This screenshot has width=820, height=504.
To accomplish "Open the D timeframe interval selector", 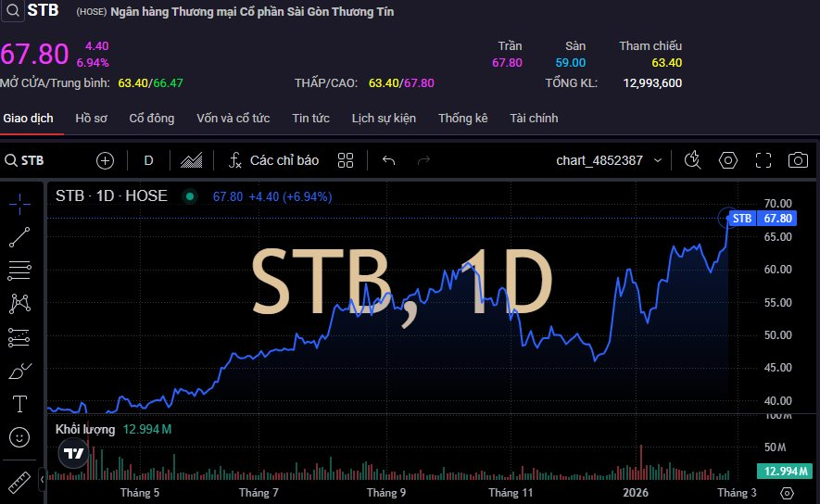I will (148, 160).
